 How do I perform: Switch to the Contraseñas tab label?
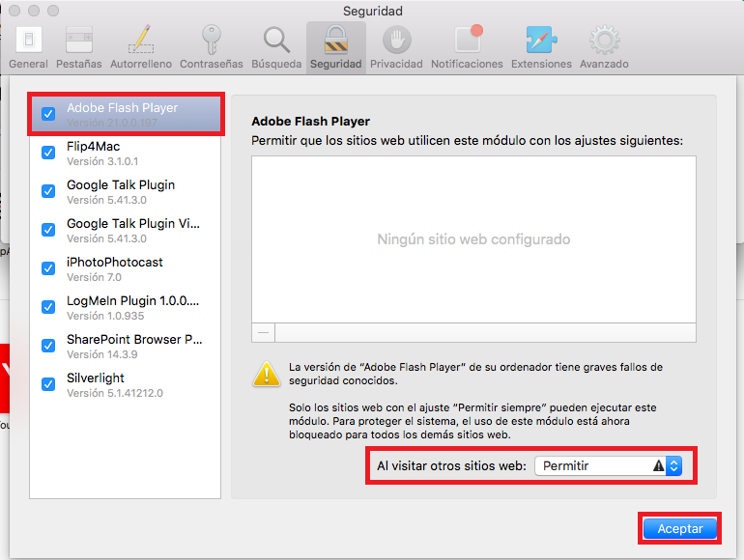pyautogui.click(x=212, y=64)
